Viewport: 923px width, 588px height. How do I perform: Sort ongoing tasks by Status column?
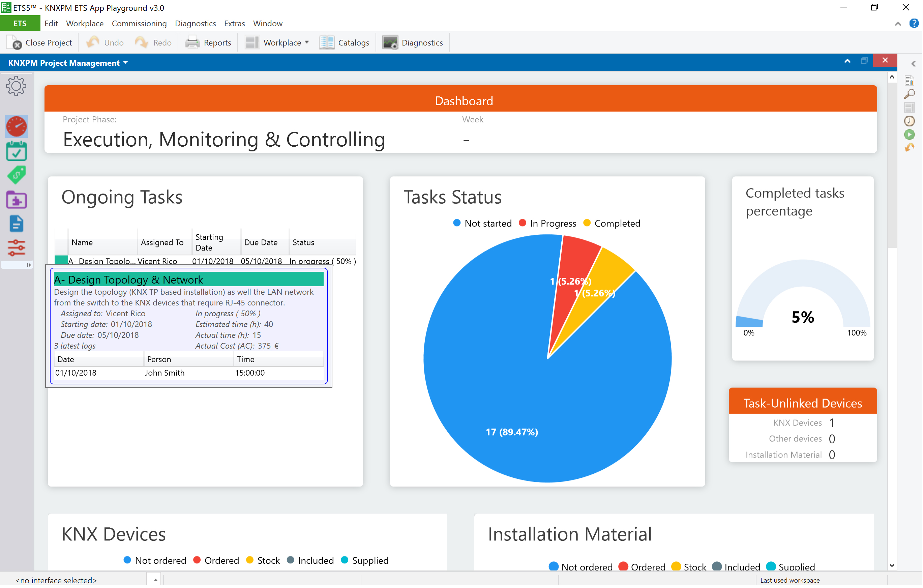pos(323,243)
